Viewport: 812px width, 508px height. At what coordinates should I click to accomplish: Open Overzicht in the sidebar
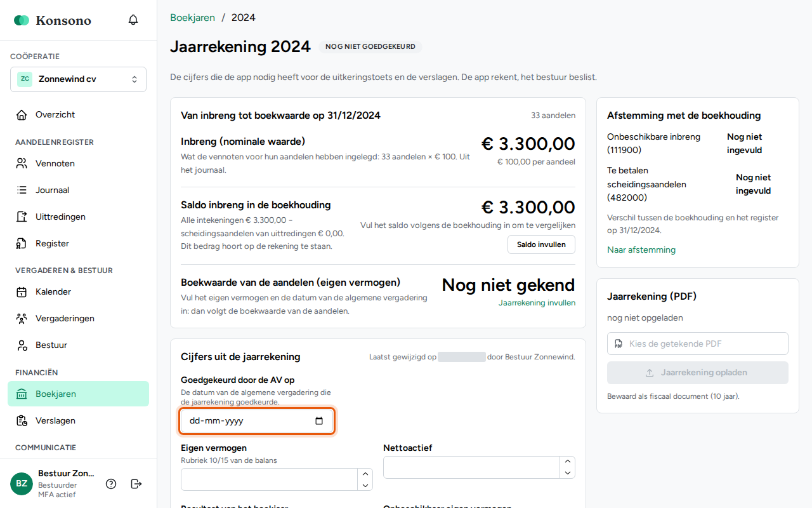click(78, 115)
